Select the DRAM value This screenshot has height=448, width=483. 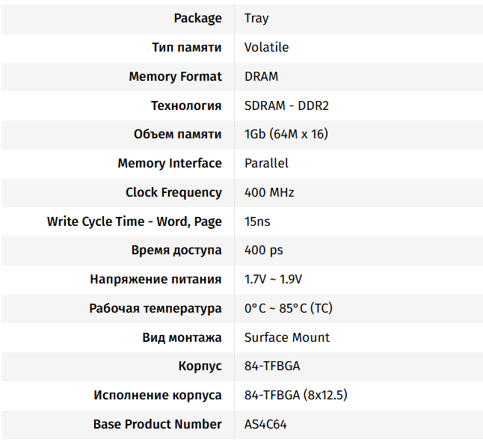[x=261, y=76]
